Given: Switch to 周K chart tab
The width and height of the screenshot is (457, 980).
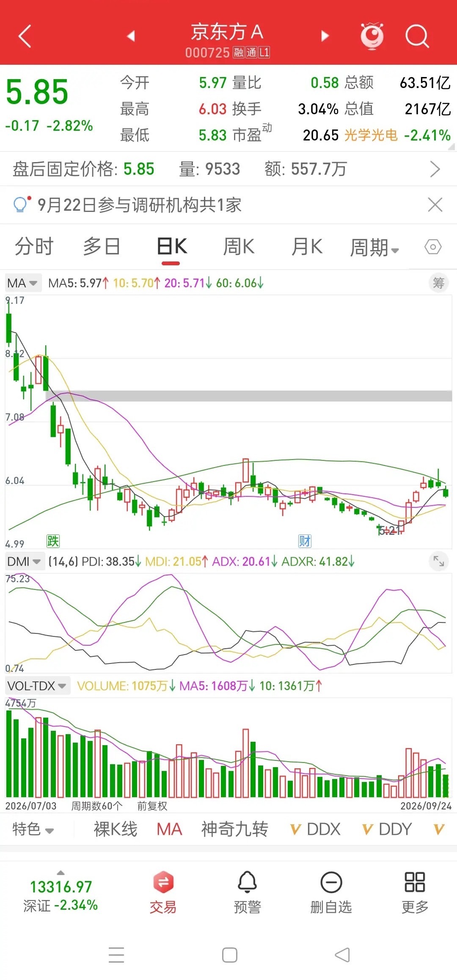Looking at the screenshot, I should [x=239, y=247].
